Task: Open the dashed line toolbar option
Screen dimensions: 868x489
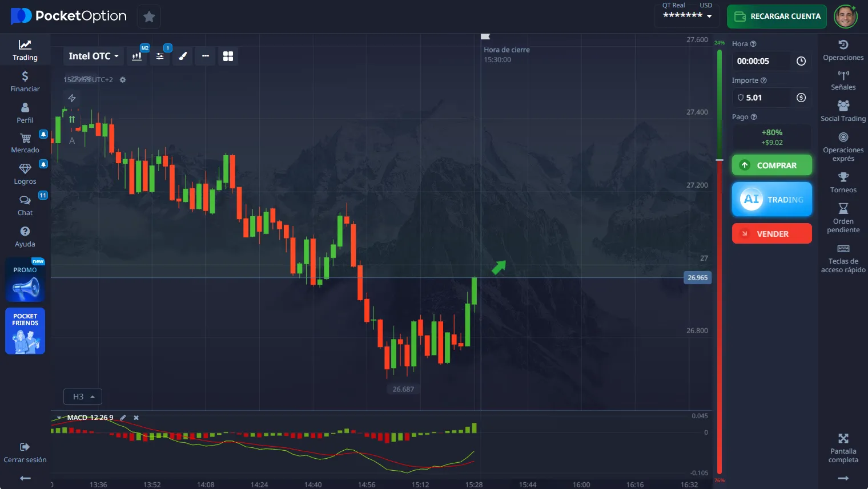Action: point(206,56)
